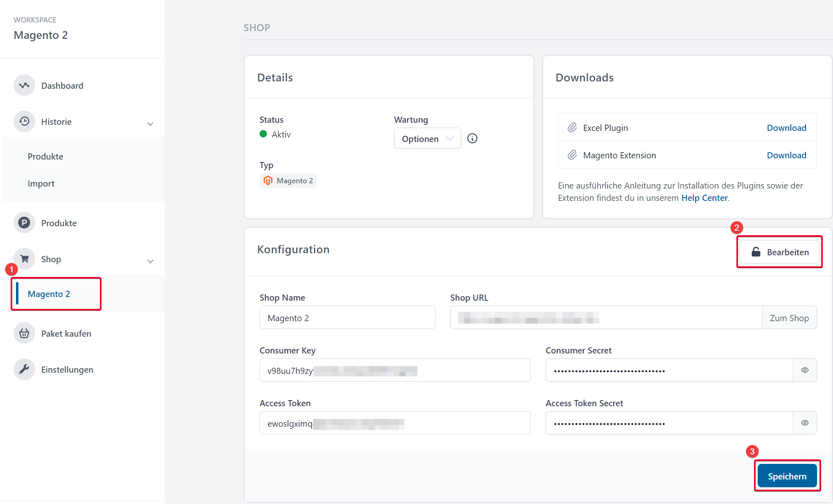This screenshot has width=833, height=504.
Task: Click the Excel Plugin paperclip icon
Action: tap(572, 128)
